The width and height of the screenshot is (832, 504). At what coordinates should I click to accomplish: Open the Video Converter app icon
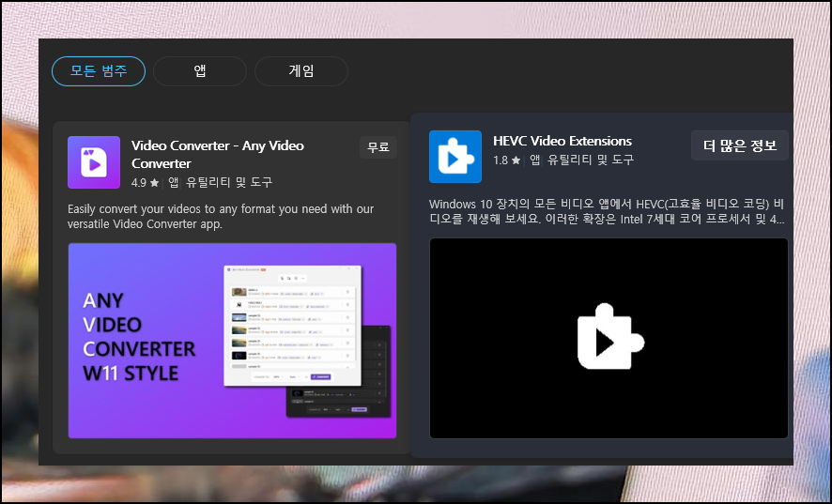(x=94, y=162)
